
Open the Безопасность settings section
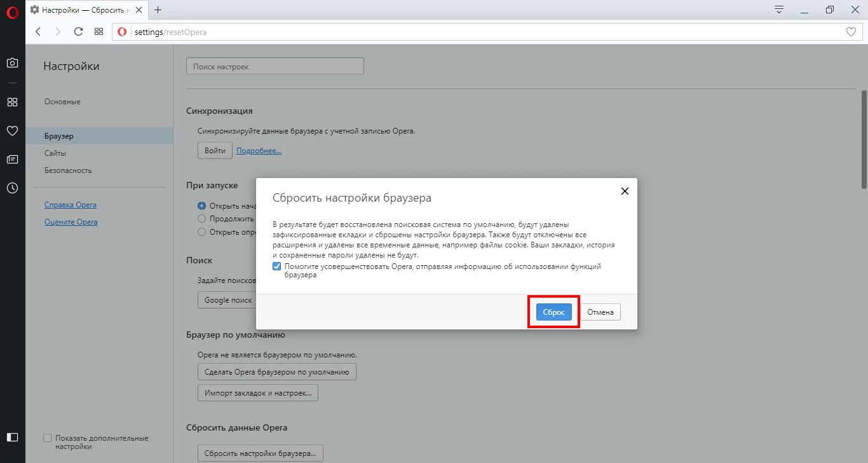pyautogui.click(x=68, y=170)
